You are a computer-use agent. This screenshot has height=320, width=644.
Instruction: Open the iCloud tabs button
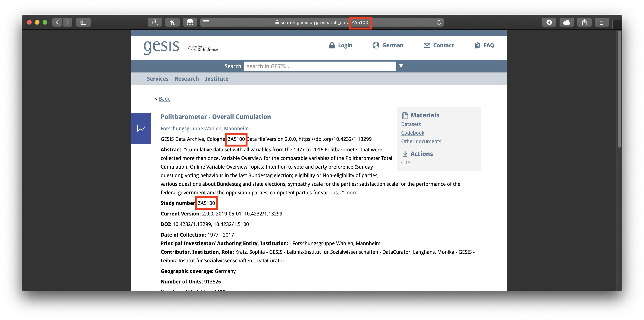[567, 22]
